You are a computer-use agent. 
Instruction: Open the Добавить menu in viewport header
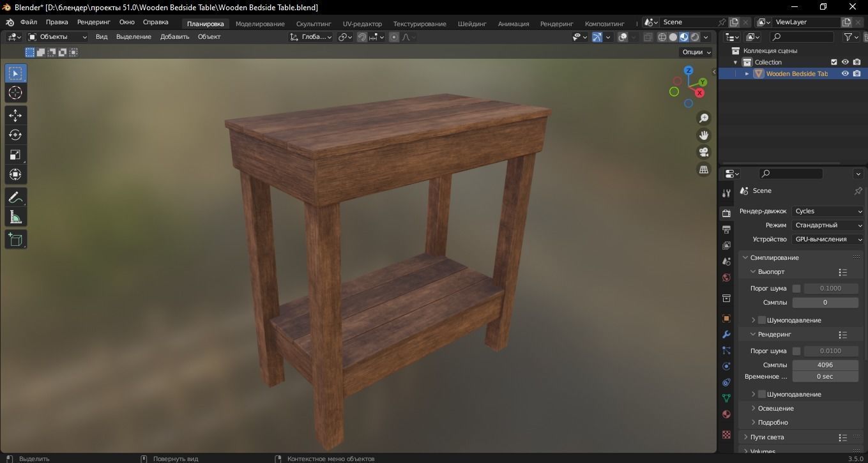[x=175, y=37]
